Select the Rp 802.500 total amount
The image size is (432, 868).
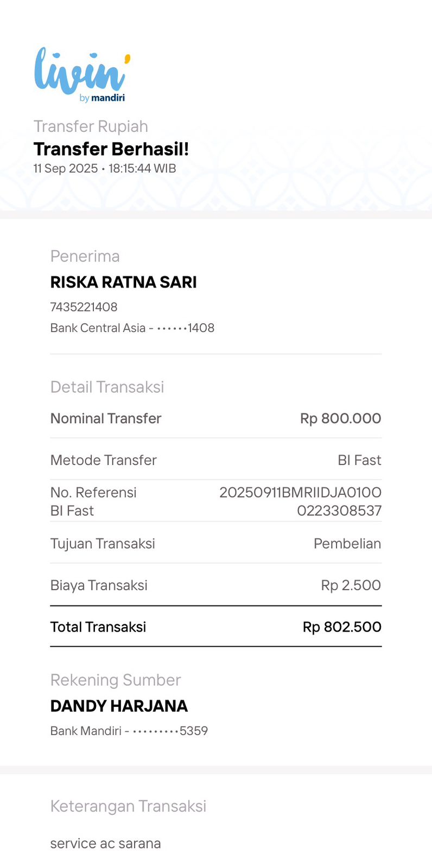click(x=342, y=627)
